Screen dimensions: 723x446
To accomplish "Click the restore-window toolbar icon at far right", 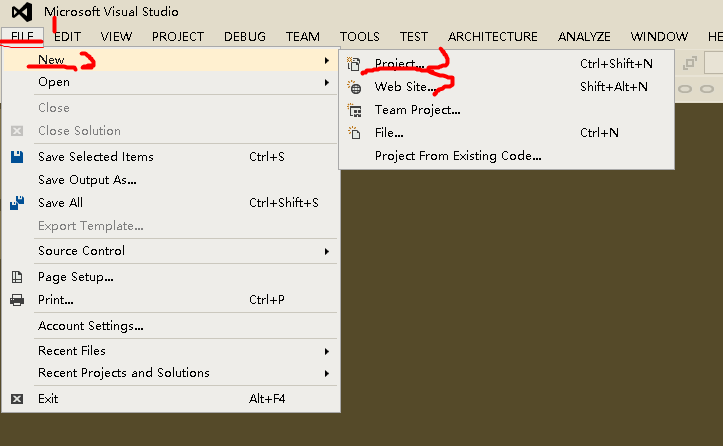I will 690,63.
